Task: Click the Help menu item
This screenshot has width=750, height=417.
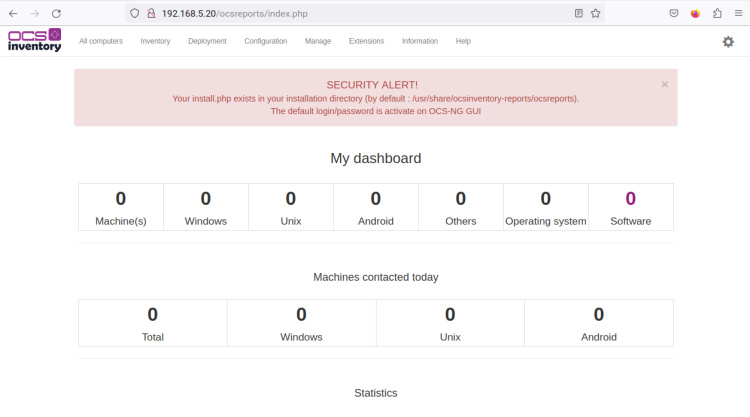Action: click(463, 42)
